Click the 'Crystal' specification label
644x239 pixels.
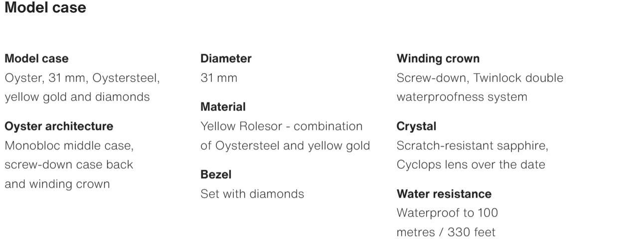point(416,126)
